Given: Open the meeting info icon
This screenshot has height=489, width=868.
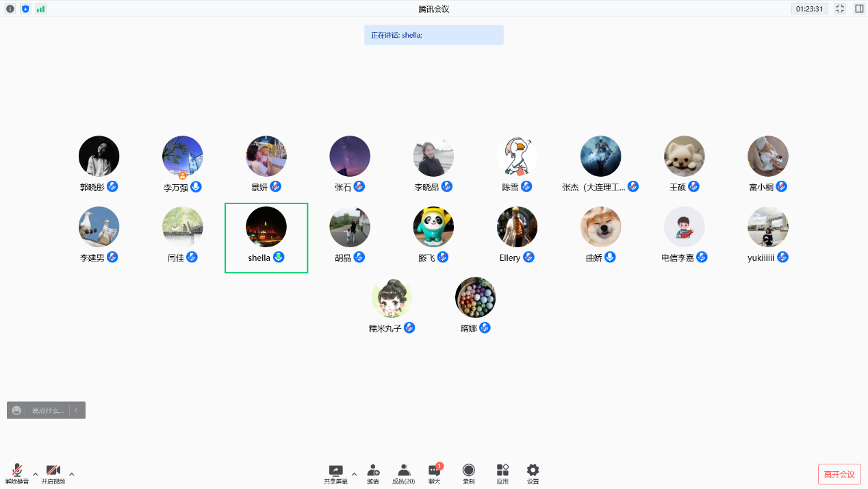Looking at the screenshot, I should [x=10, y=9].
